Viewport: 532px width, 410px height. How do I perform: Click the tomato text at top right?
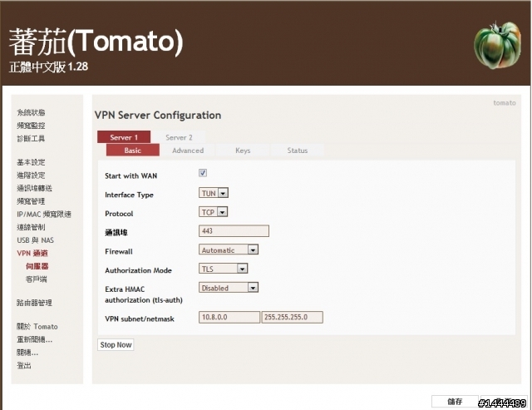(505, 102)
